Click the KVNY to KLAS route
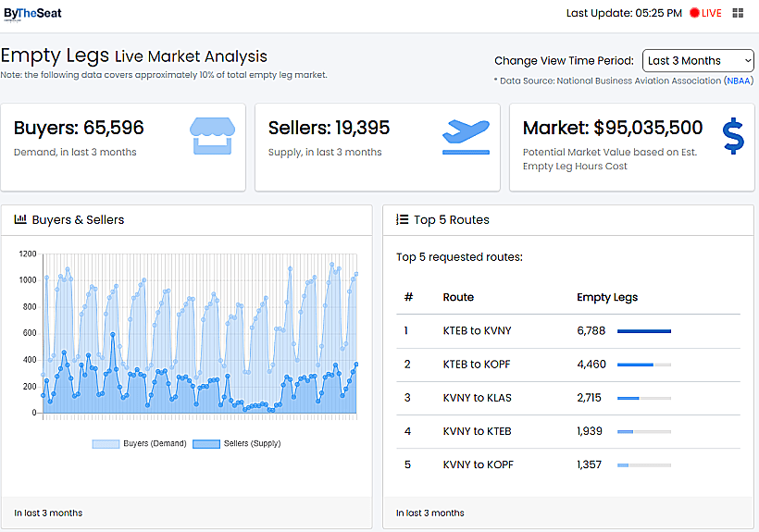This screenshot has width=759, height=532. pyautogui.click(x=477, y=398)
